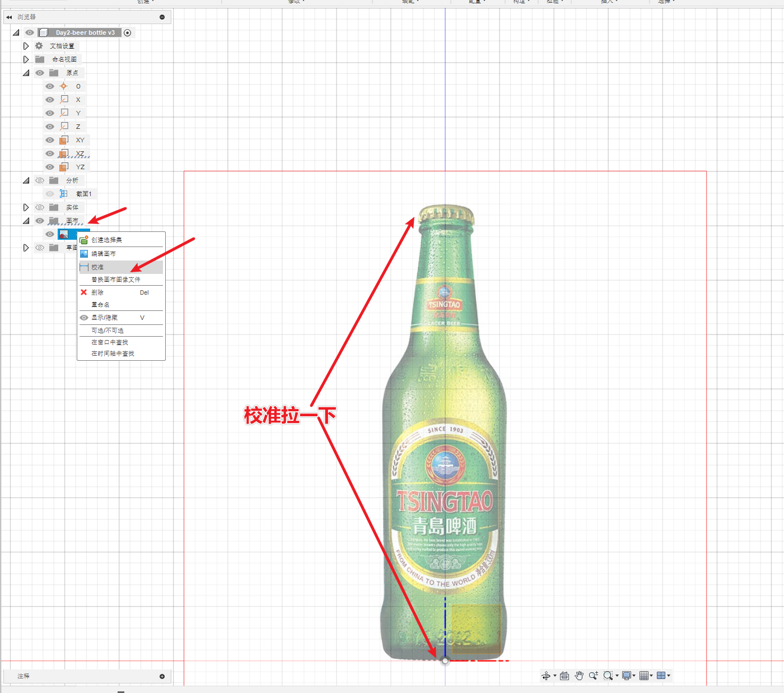This screenshot has width=784, height=693.
Task: Collapse the 原点 folder
Action: (x=26, y=73)
